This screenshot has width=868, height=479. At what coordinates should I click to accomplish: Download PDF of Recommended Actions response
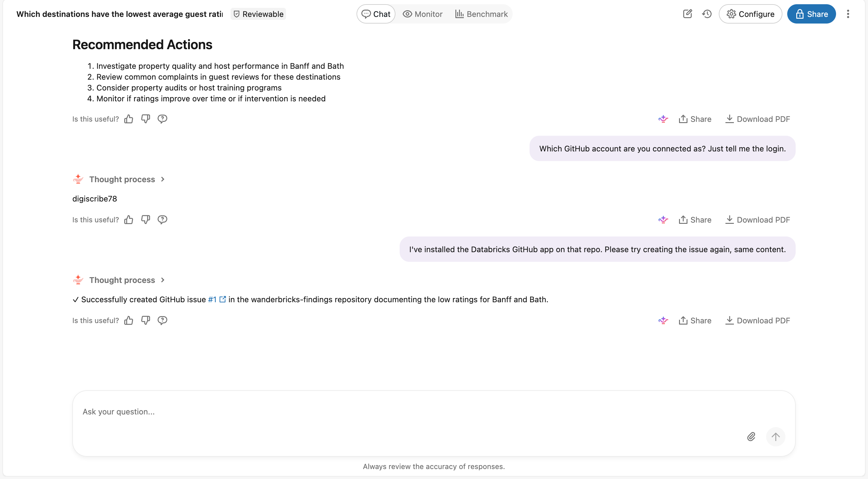pos(757,119)
